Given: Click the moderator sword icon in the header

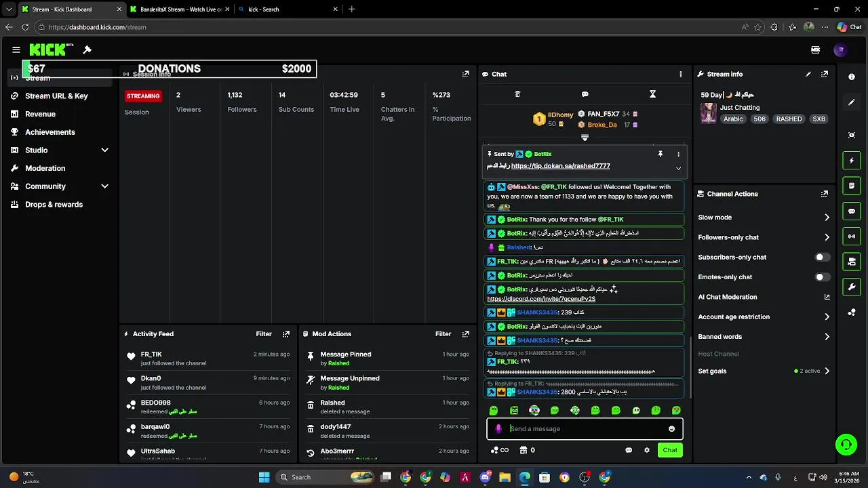Looking at the screenshot, I should pyautogui.click(x=87, y=49).
